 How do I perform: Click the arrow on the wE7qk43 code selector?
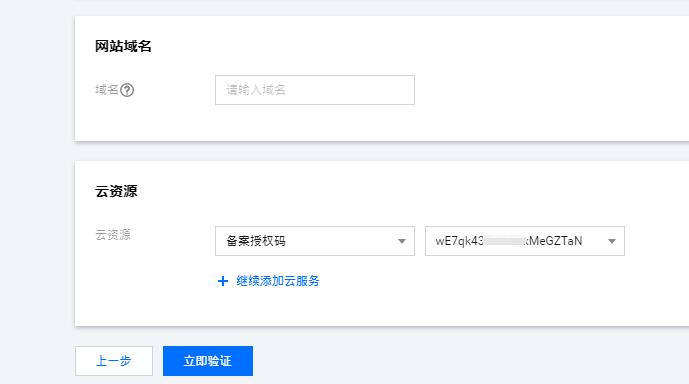(x=612, y=241)
